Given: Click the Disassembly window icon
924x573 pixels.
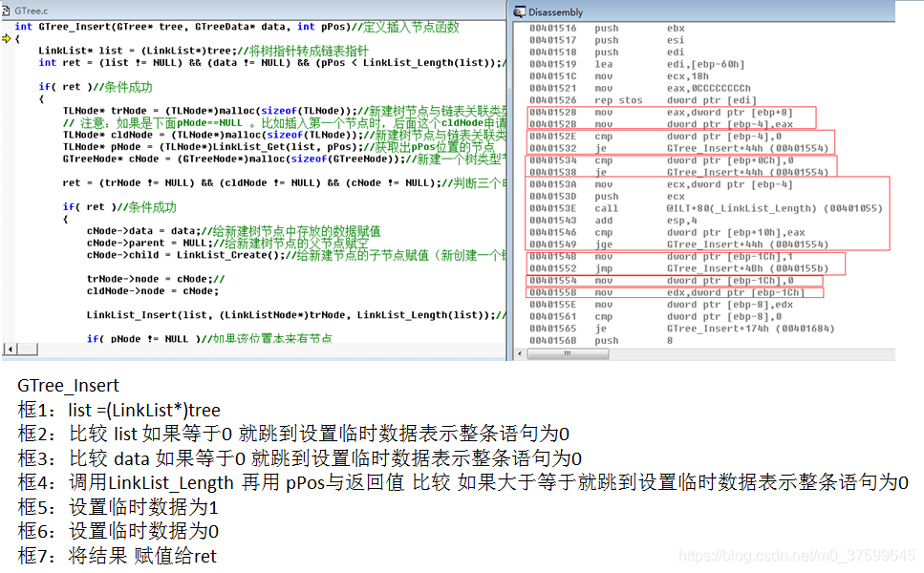Looking at the screenshot, I should [519, 11].
